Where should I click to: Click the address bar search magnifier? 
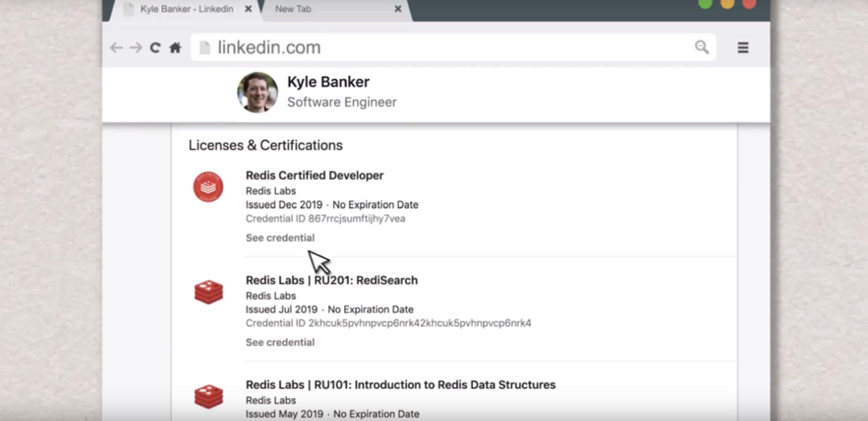(702, 47)
